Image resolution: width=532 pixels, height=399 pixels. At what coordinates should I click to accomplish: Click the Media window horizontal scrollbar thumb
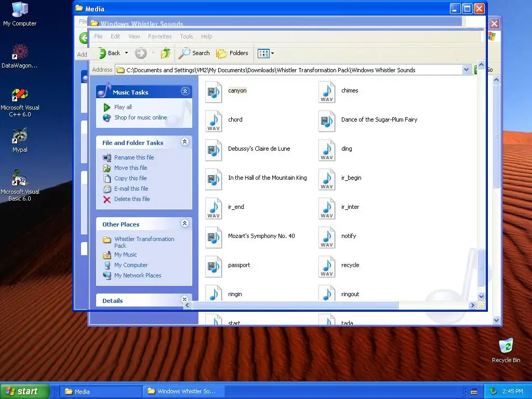[x=295, y=305]
